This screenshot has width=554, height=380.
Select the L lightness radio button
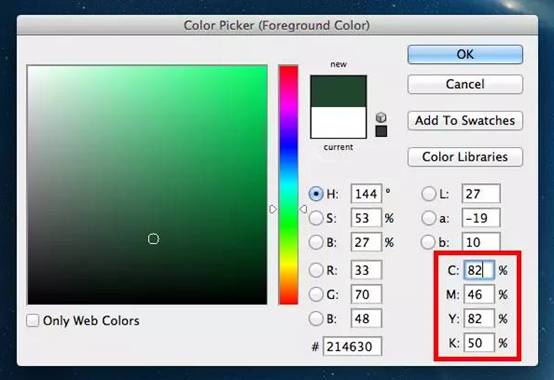429,194
